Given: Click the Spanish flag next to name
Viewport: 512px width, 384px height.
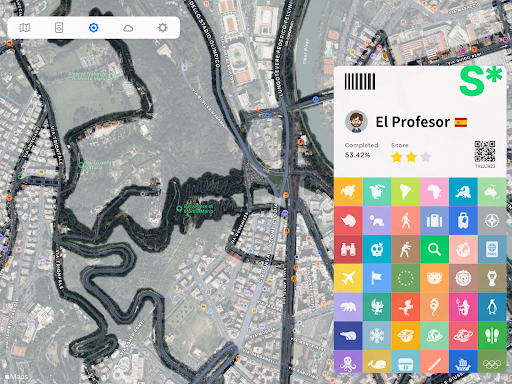Looking at the screenshot, I should [461, 122].
